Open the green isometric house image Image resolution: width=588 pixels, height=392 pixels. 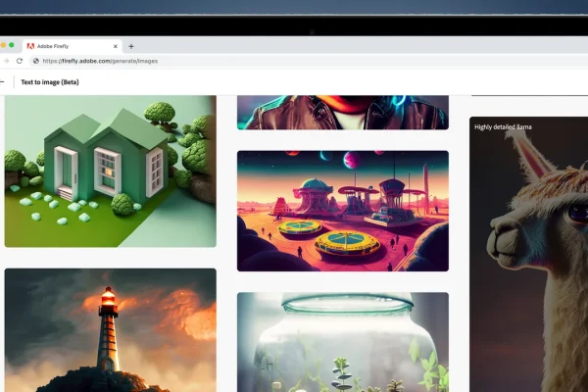coord(110,171)
